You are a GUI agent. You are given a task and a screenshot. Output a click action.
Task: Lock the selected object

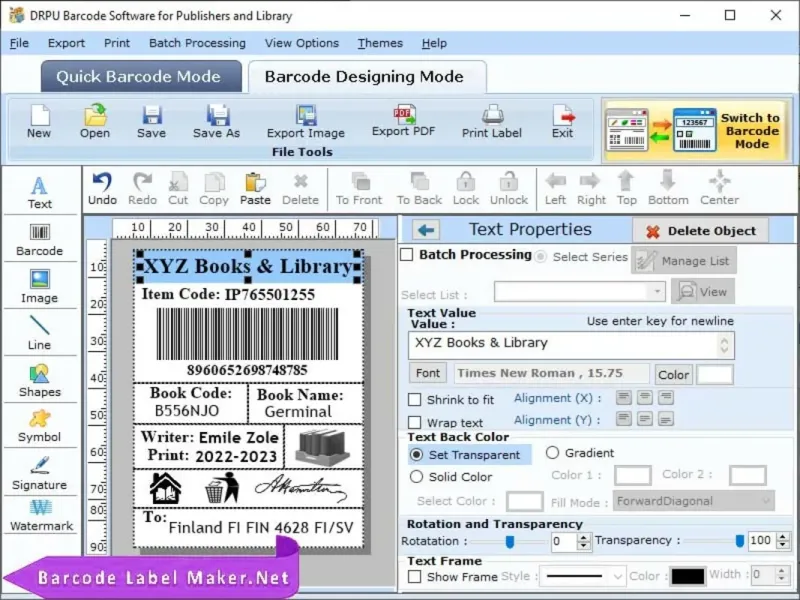coord(466,189)
